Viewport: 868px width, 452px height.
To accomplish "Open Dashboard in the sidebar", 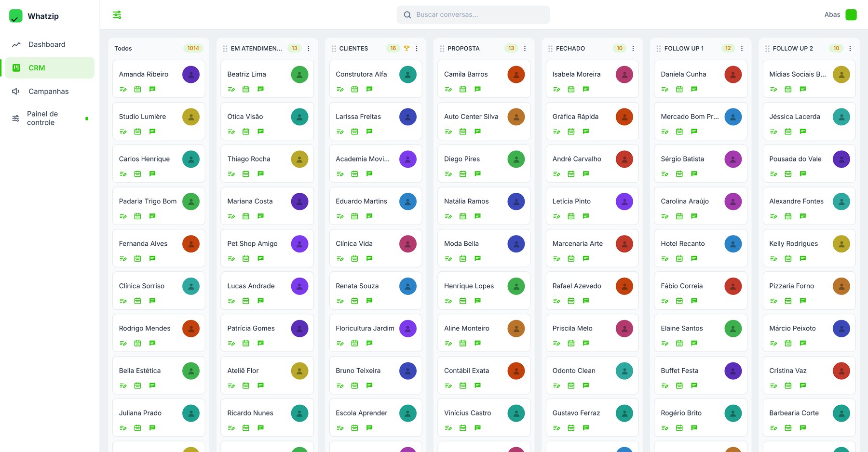I will coord(50,44).
